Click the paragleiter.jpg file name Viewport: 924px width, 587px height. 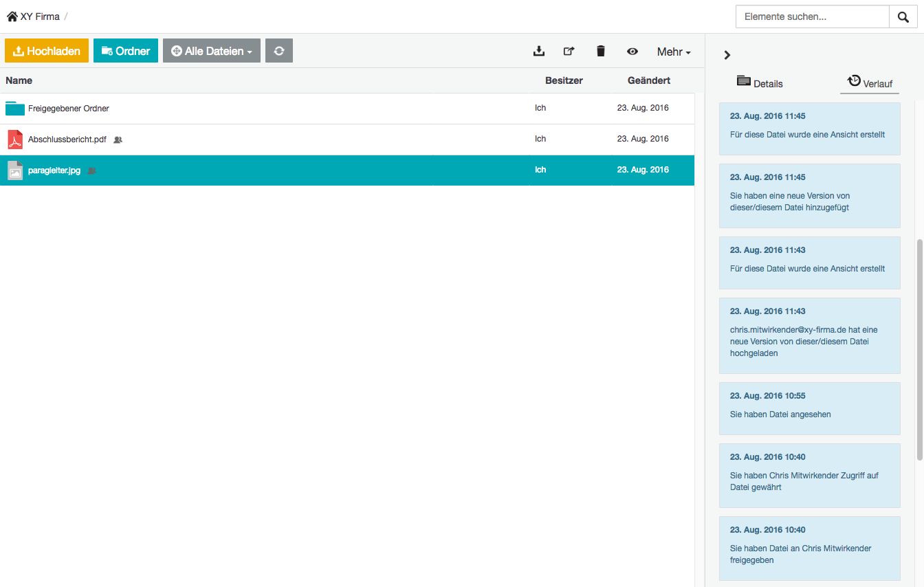pos(54,170)
